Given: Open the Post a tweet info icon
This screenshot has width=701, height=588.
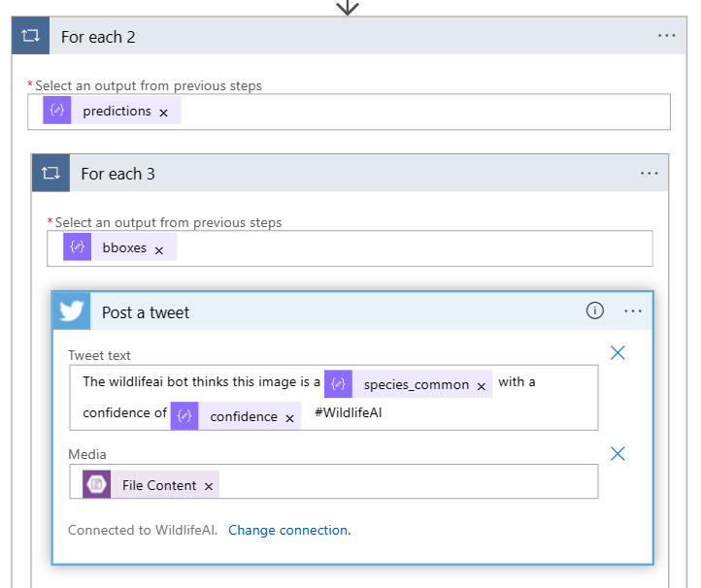Looking at the screenshot, I should point(594,311).
